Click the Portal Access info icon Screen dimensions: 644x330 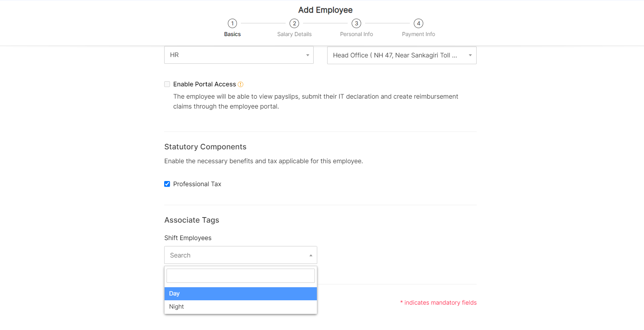click(241, 84)
